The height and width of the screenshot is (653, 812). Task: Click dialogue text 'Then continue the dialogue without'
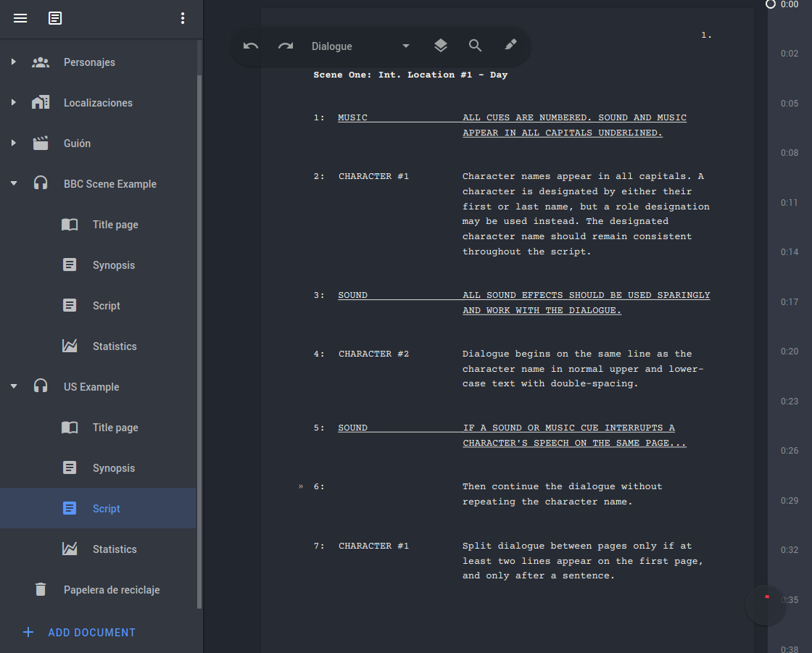[x=562, y=486]
